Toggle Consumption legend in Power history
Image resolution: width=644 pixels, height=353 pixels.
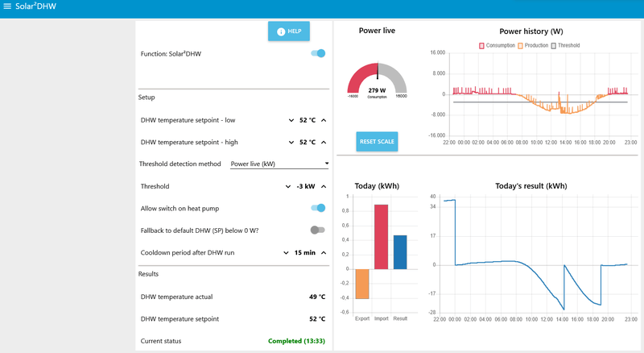pyautogui.click(x=497, y=46)
